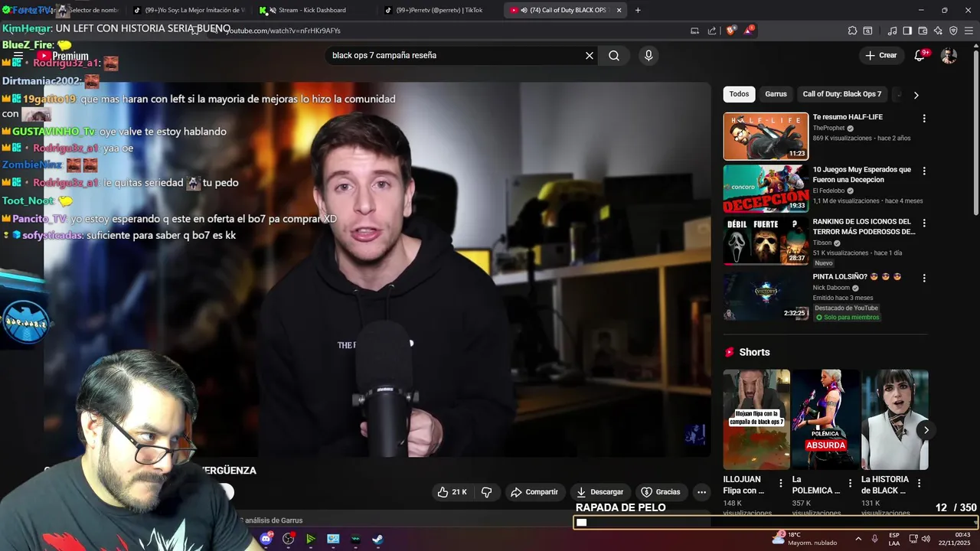The image size is (980, 551).
Task: Open the Brave Wallet icon
Action: (x=923, y=31)
